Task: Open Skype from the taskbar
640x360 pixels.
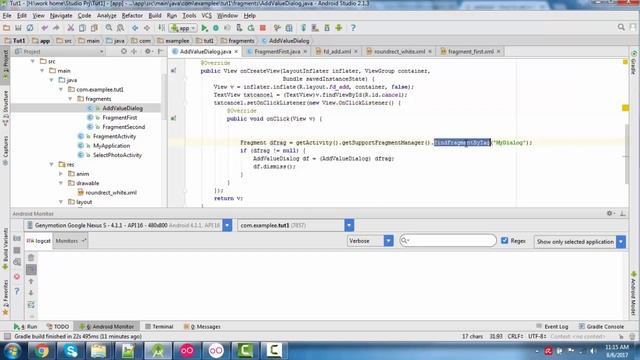Action: 70,351
